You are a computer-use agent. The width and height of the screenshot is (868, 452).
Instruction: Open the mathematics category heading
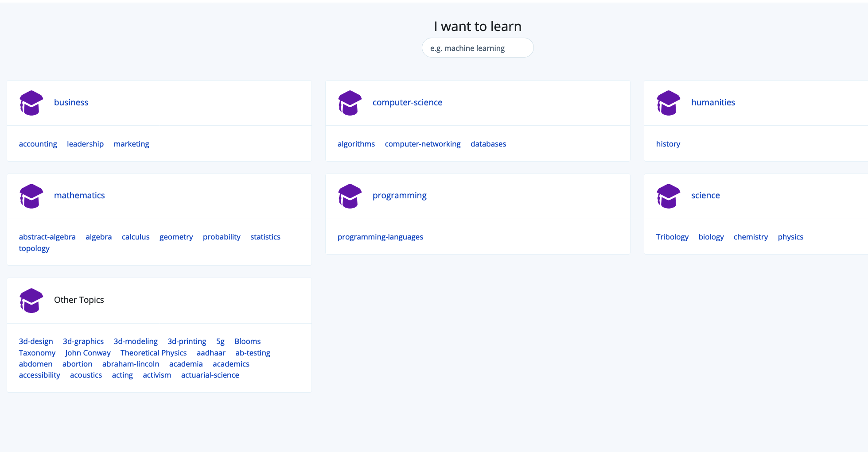coord(79,195)
